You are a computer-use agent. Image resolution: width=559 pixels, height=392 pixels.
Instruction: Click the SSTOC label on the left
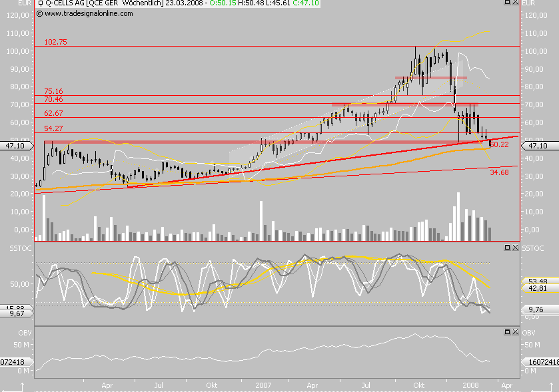(x=20, y=248)
